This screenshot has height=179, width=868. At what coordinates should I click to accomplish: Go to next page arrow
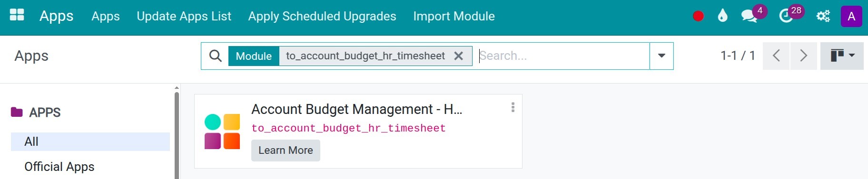click(804, 56)
